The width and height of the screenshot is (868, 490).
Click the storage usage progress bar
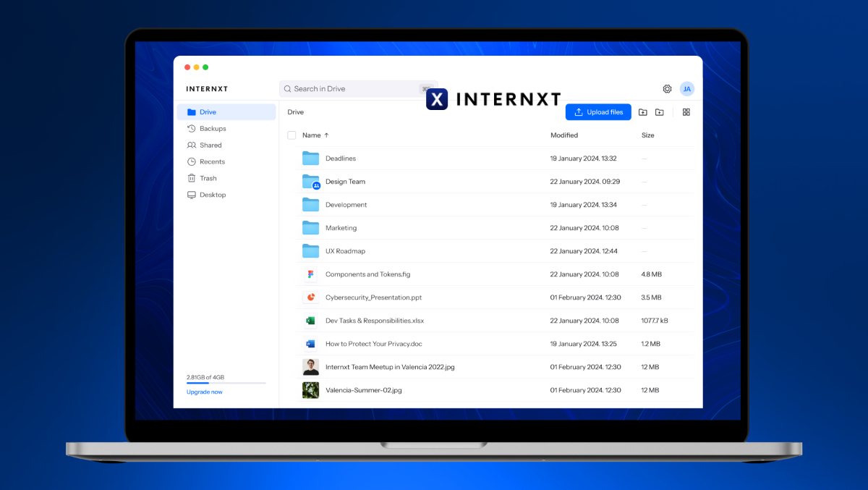coord(226,383)
